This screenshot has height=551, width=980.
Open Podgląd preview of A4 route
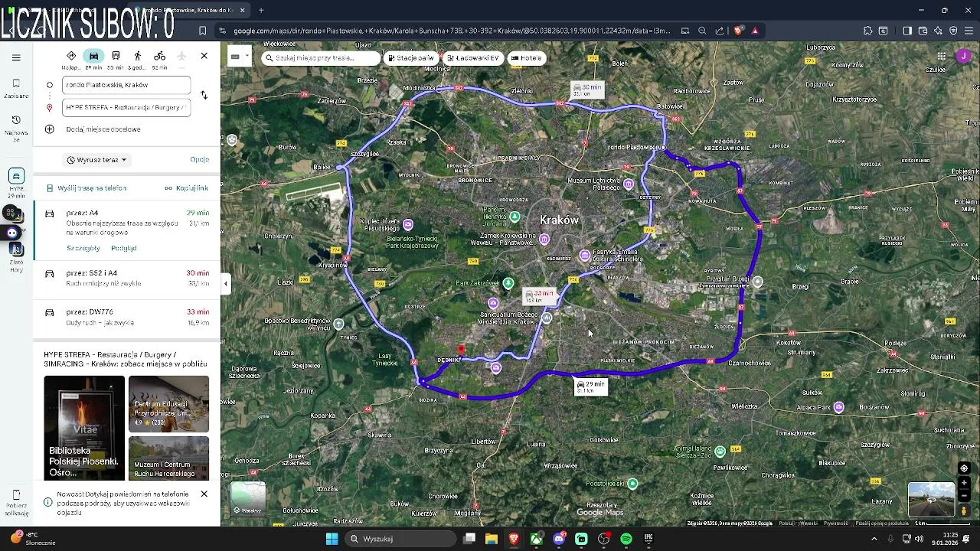pyautogui.click(x=124, y=248)
